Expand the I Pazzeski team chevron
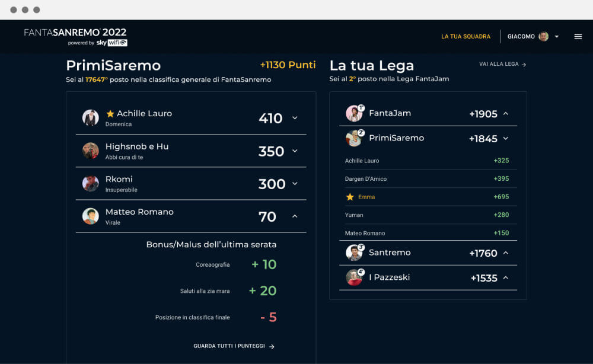593x364 pixels. [506, 278]
